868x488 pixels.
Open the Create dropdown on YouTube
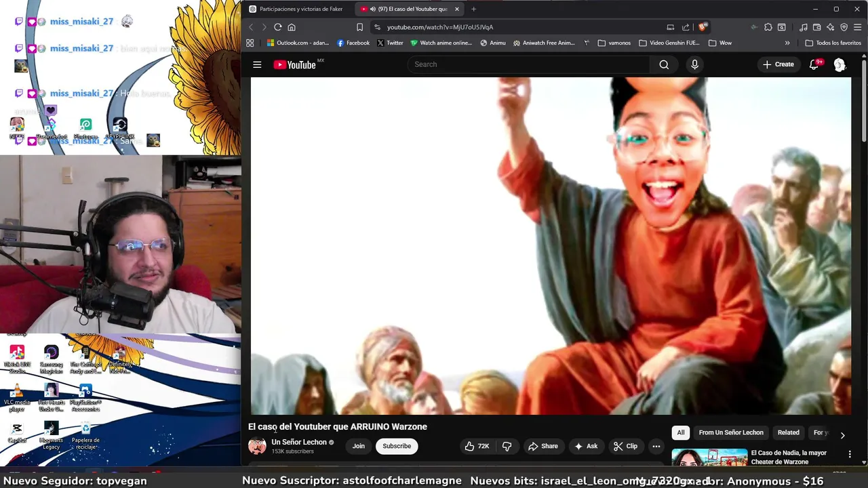[x=778, y=64]
